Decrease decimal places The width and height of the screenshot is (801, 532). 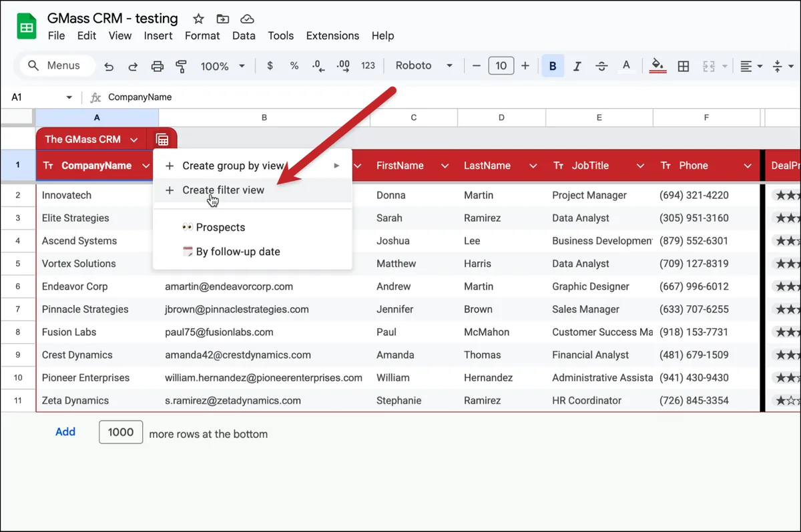tap(318, 66)
